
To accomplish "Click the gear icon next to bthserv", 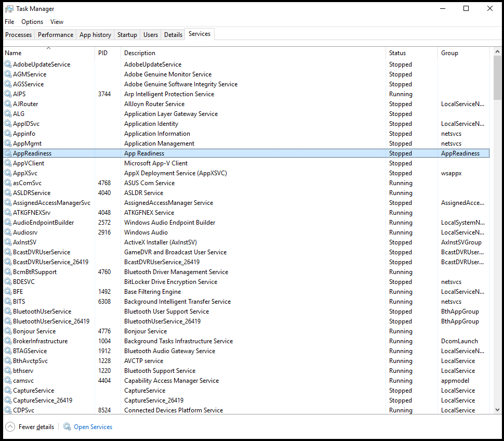I will (7, 370).
